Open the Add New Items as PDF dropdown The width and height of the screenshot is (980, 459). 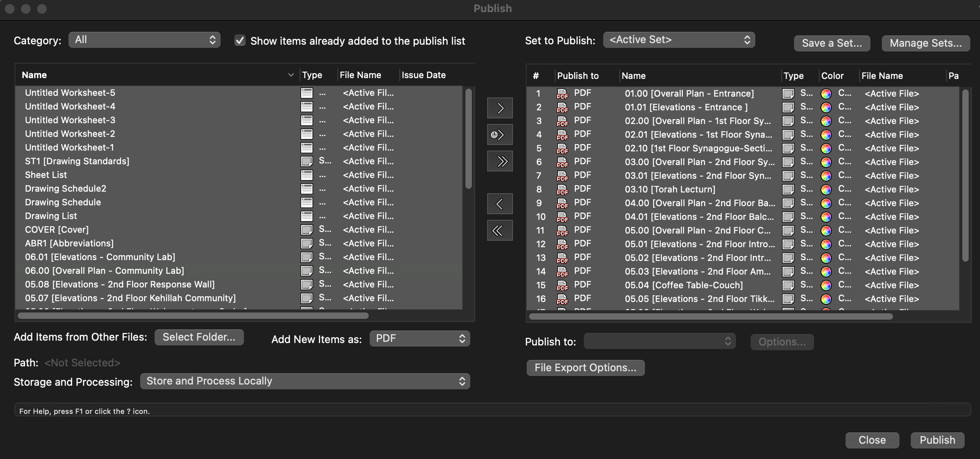tap(419, 339)
